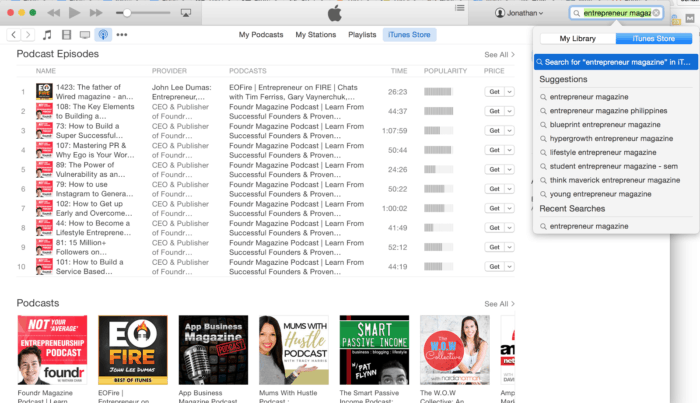Switch search scope to iTunes Store
Viewport: 700px width, 403px height.
point(654,38)
